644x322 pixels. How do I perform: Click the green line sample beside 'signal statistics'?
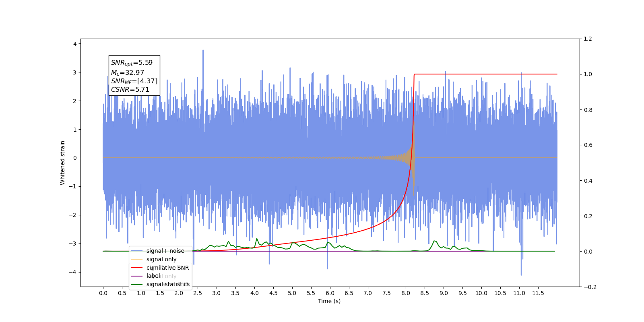(x=137, y=284)
